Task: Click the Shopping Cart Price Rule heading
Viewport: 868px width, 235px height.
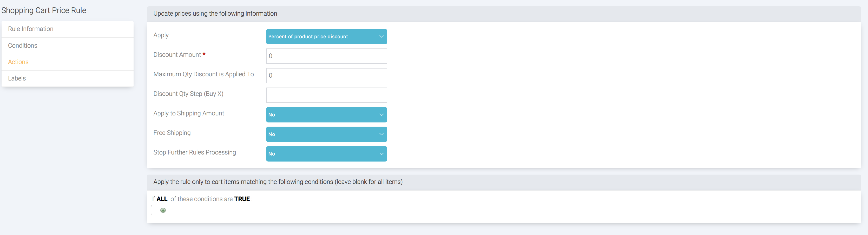Action: point(44,10)
